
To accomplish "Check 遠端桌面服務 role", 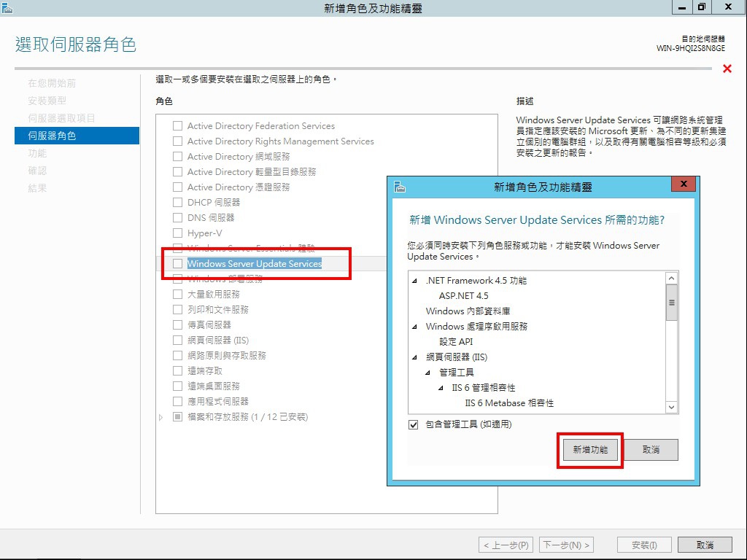I will point(178,386).
